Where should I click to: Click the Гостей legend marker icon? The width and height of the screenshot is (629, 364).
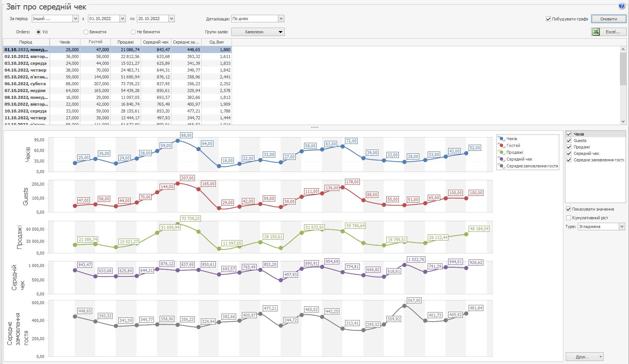[x=501, y=146]
